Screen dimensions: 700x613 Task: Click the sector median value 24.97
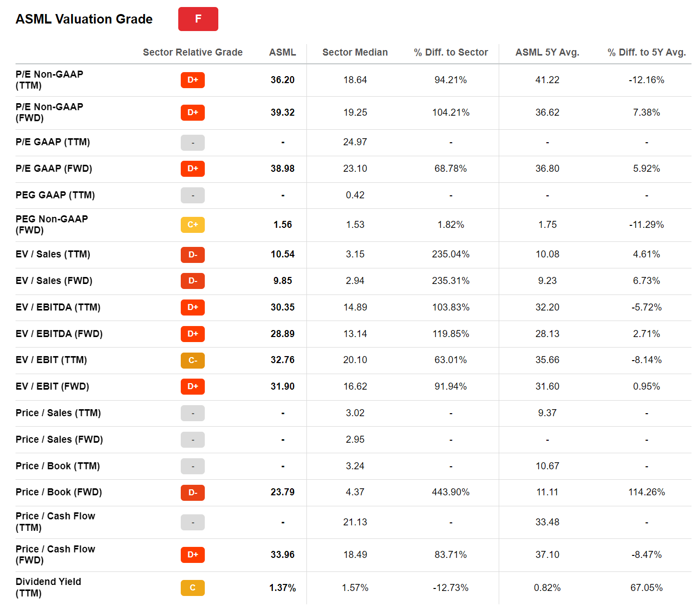355,142
